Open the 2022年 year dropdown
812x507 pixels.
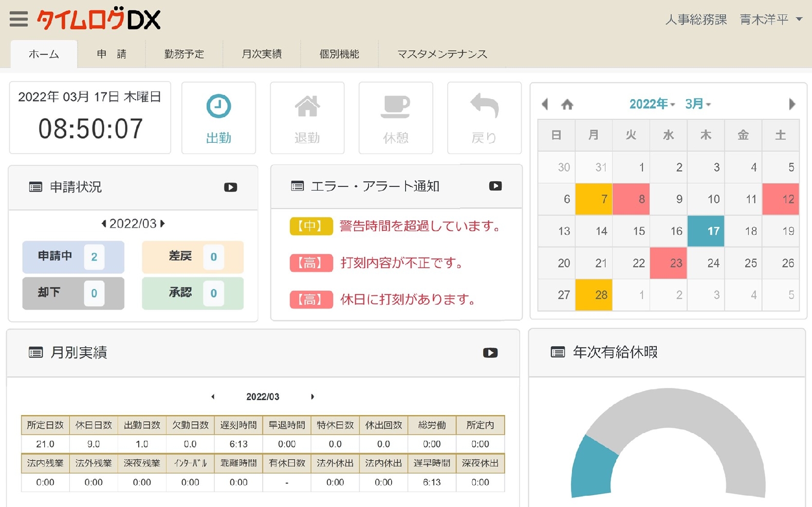pos(652,104)
